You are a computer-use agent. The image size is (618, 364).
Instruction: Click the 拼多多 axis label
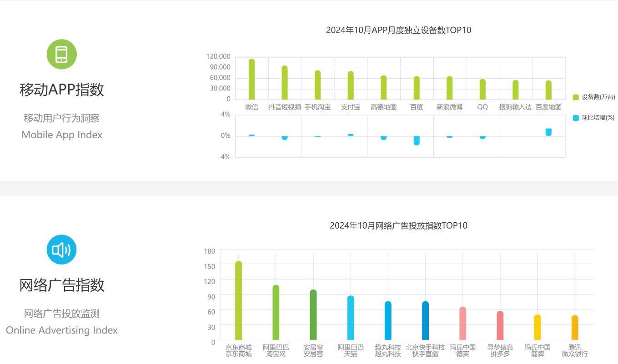tap(500, 354)
